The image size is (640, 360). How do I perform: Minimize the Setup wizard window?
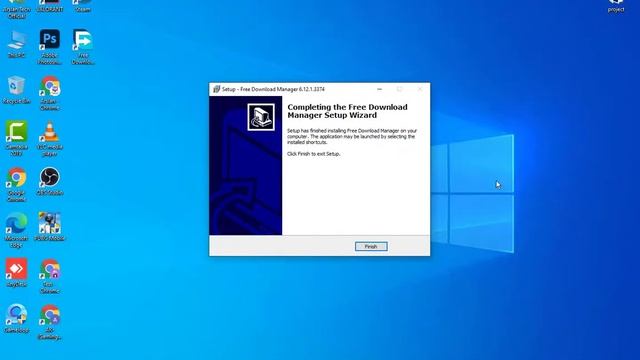(380, 89)
